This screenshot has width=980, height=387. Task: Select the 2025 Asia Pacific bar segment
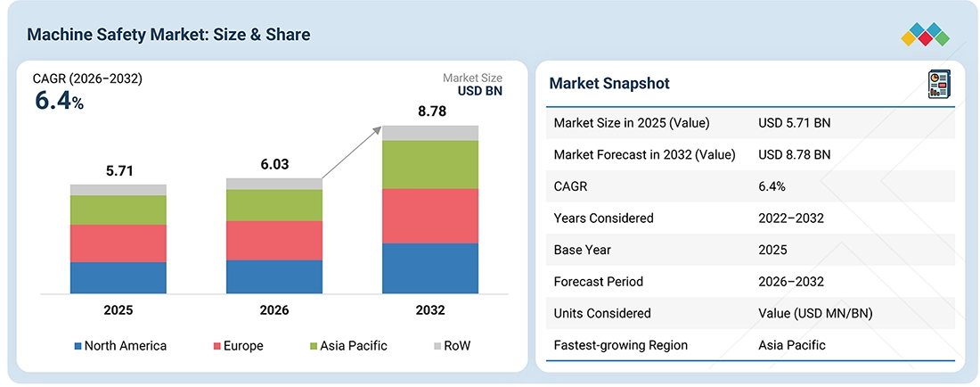(x=118, y=210)
